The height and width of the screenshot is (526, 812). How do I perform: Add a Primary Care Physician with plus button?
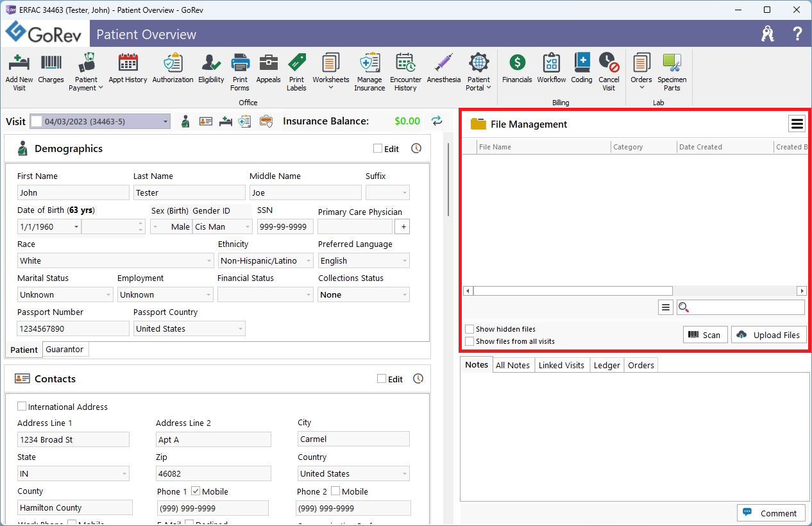click(402, 226)
